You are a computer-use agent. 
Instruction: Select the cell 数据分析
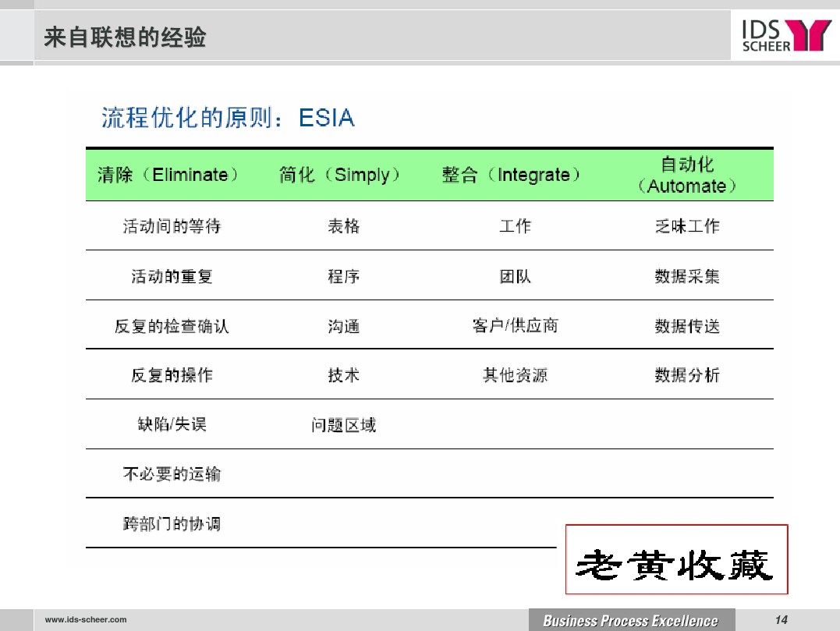tap(687, 375)
